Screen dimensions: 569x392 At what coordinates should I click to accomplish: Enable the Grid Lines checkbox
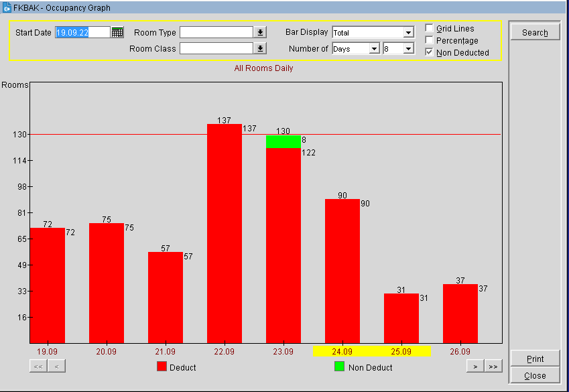click(430, 29)
